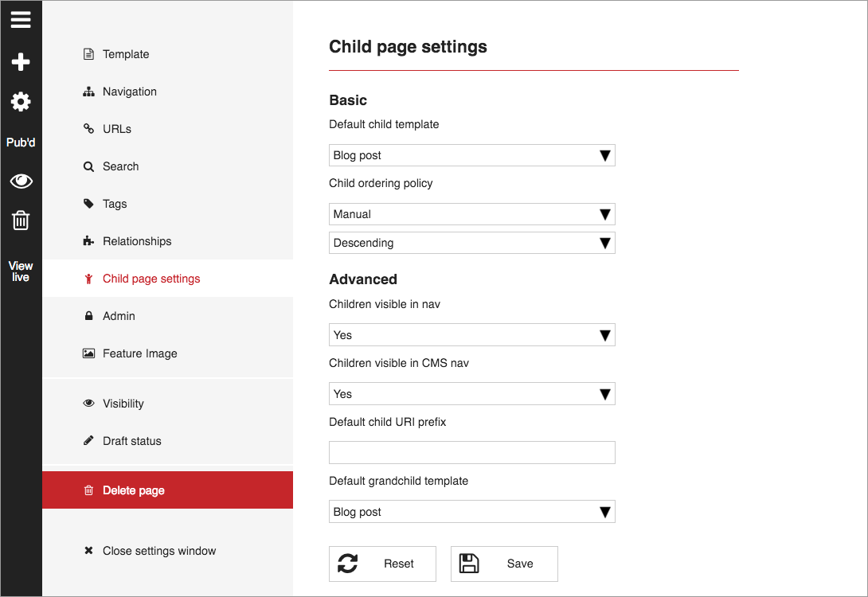The width and height of the screenshot is (868, 597).
Task: Click the Admin padlock icon
Action: 88,316
